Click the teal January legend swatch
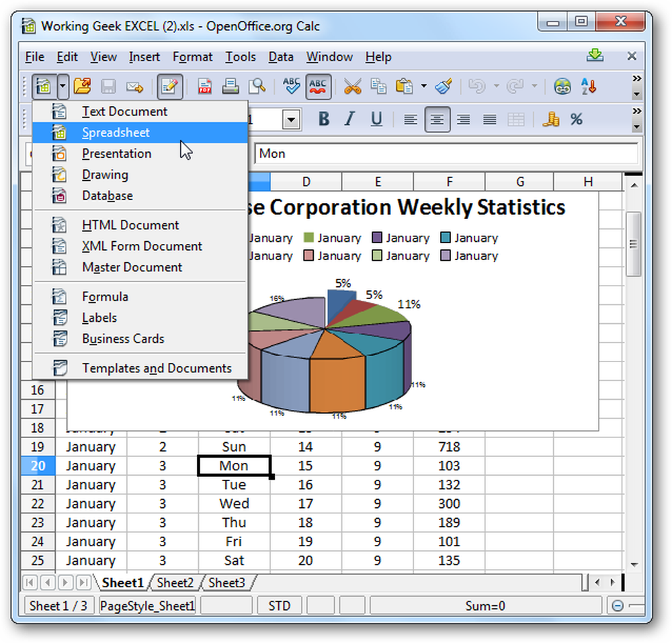672x643 pixels. [x=446, y=238]
